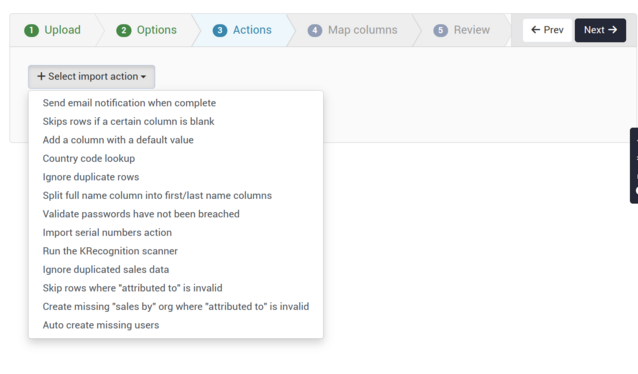Choose Ignore duplicated sales data
Viewport: 638px width, 374px height.
pos(176,269)
